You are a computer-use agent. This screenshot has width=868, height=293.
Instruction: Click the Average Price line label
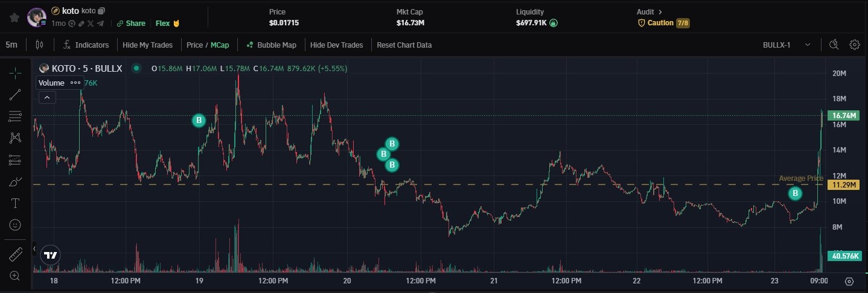point(801,178)
